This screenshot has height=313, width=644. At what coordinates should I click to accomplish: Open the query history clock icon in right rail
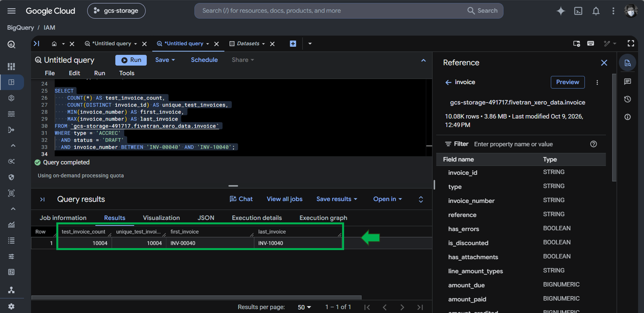point(628,99)
